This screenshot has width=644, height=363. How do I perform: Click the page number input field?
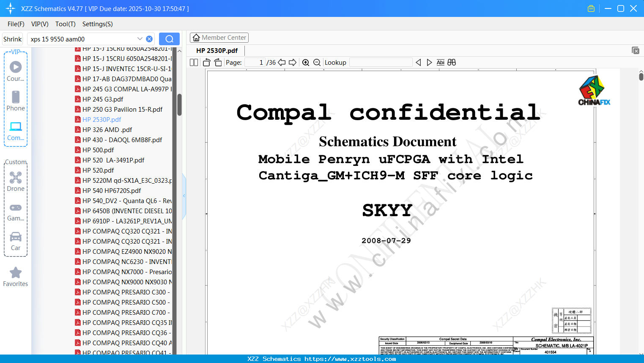(255, 62)
